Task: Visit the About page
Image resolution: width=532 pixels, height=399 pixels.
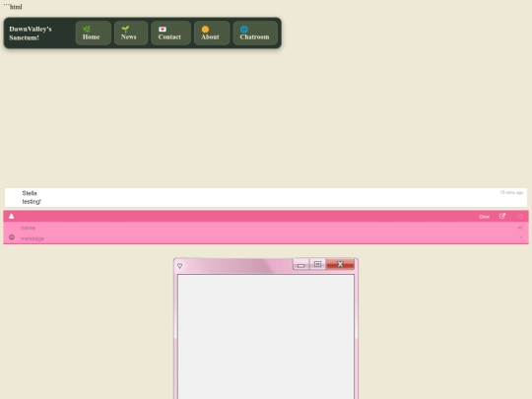Action: click(x=212, y=33)
